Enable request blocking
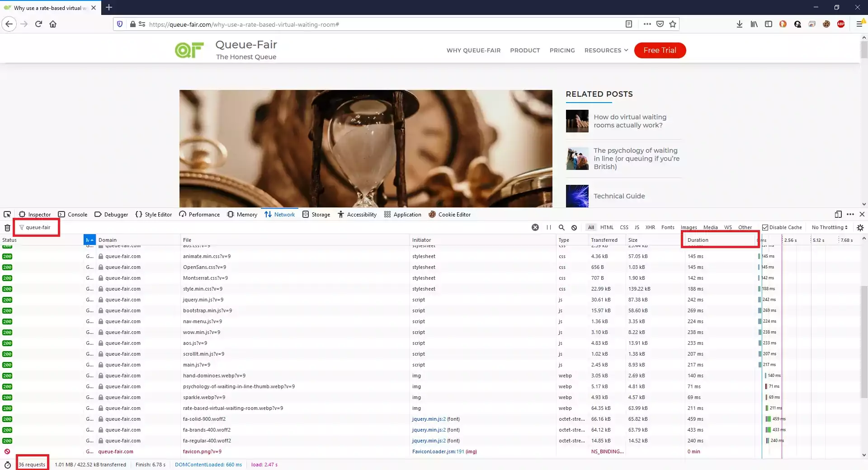Screen dimensions: 868x470 tap(574, 227)
